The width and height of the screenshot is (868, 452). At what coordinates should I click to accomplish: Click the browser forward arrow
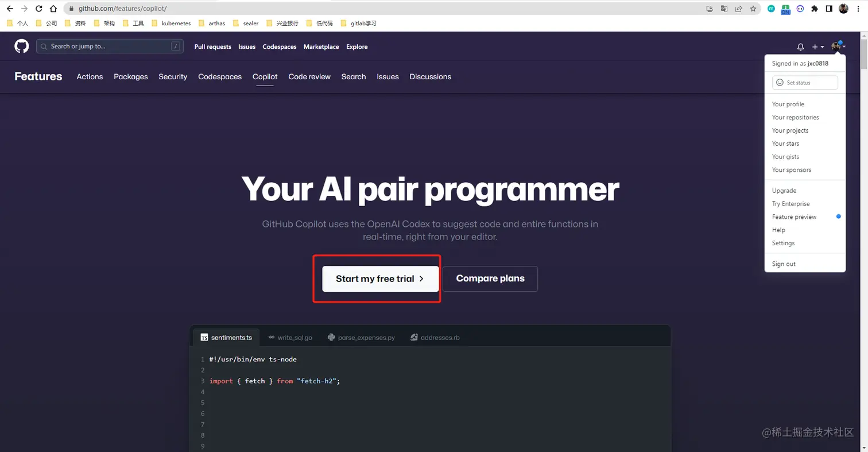coord(24,9)
